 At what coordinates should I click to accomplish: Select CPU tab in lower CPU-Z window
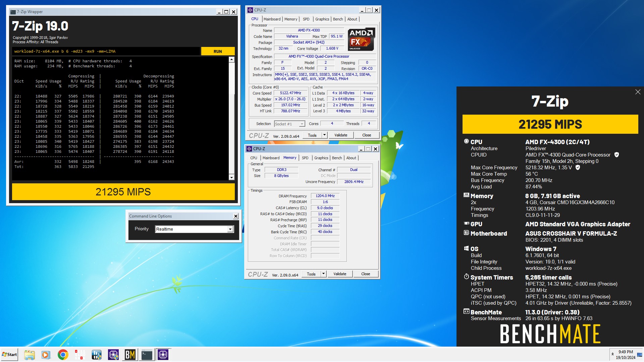[x=254, y=158]
